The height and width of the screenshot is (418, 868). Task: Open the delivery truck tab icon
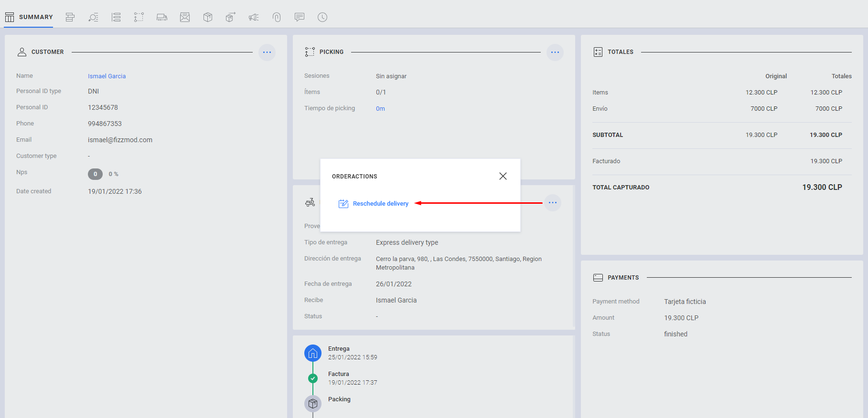[162, 17]
